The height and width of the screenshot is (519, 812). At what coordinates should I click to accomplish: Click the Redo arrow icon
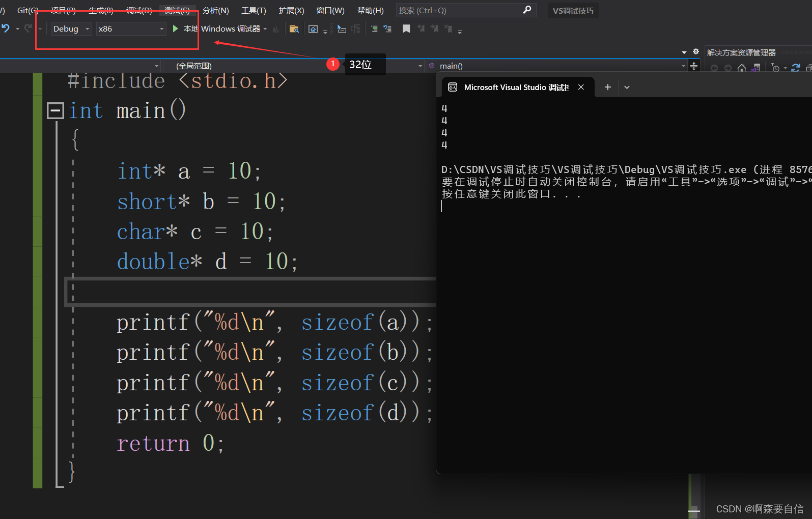(28, 28)
